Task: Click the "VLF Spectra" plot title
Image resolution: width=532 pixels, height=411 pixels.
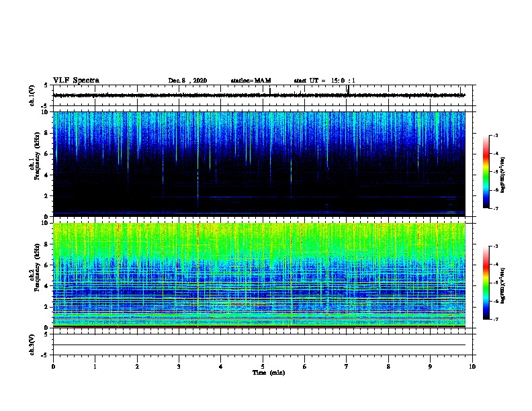Action: (x=76, y=81)
